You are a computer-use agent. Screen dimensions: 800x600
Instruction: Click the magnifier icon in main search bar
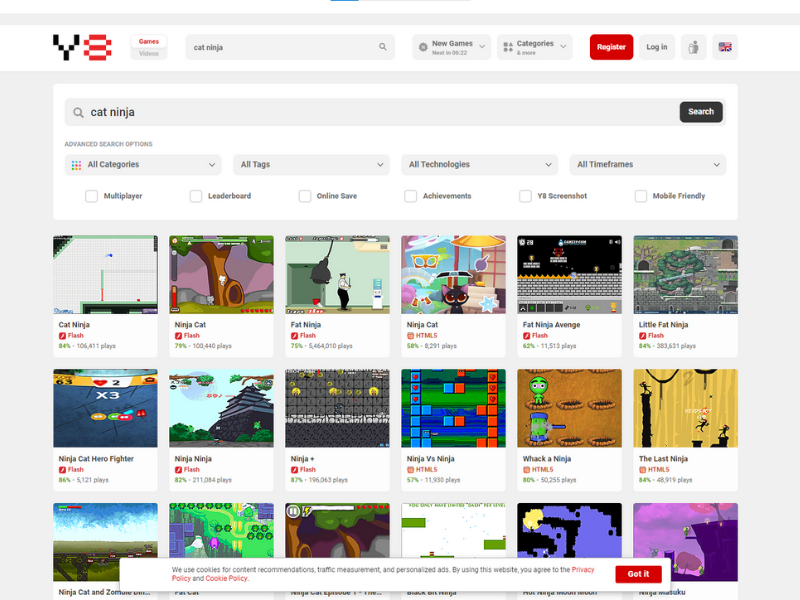(x=78, y=112)
